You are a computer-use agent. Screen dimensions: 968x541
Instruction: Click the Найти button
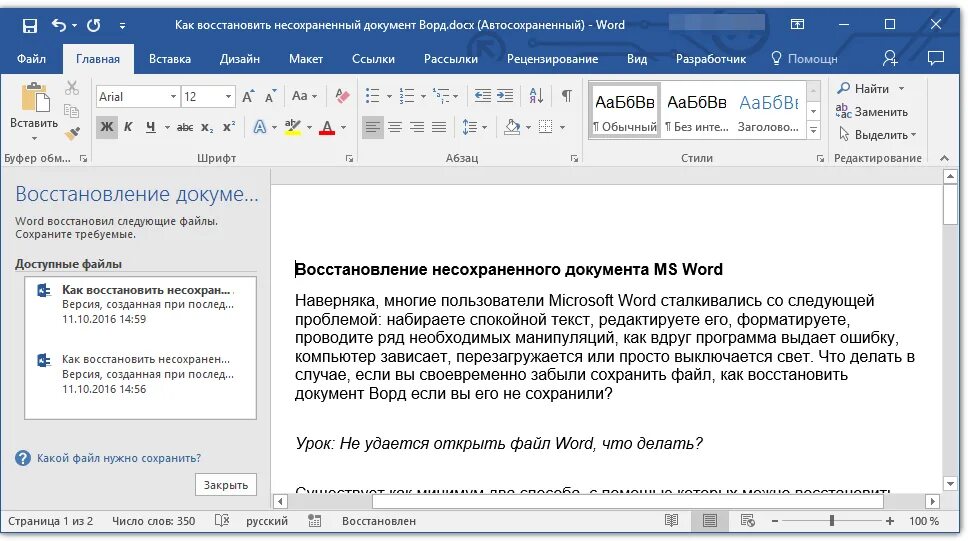pos(870,88)
